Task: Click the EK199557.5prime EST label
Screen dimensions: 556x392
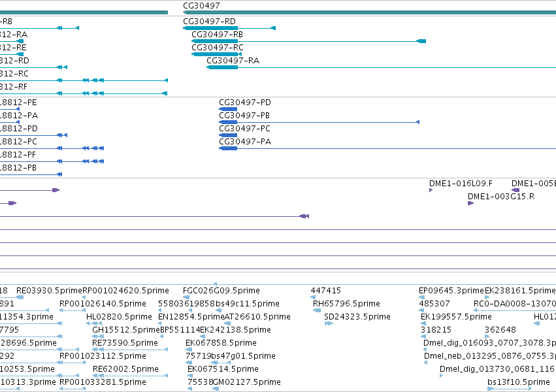Action: click(456, 317)
